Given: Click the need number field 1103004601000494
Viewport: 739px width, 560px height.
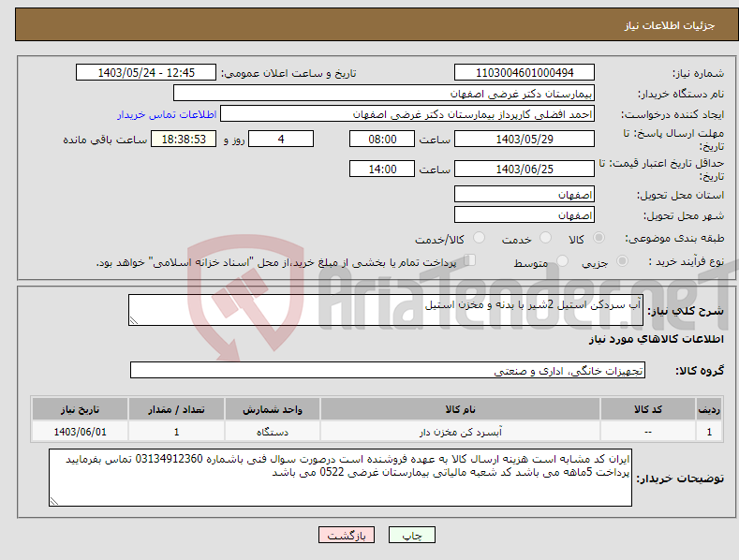Looking at the screenshot, I should pos(525,73).
